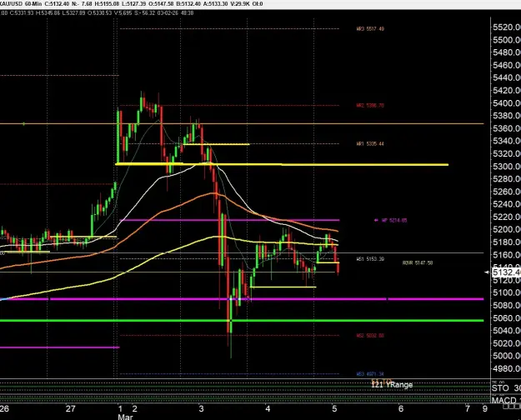The width and height of the screenshot is (521, 420).
Task: Click the WR2 resistance pivot label
Action: (370, 105)
